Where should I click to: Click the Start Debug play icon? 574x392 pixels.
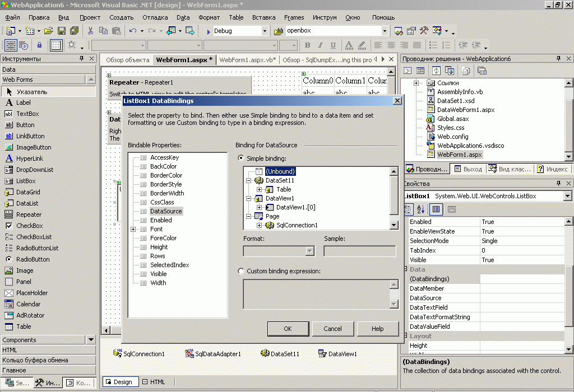click(x=209, y=31)
